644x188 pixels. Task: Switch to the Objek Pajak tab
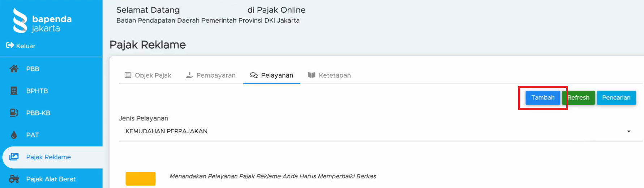click(x=148, y=75)
